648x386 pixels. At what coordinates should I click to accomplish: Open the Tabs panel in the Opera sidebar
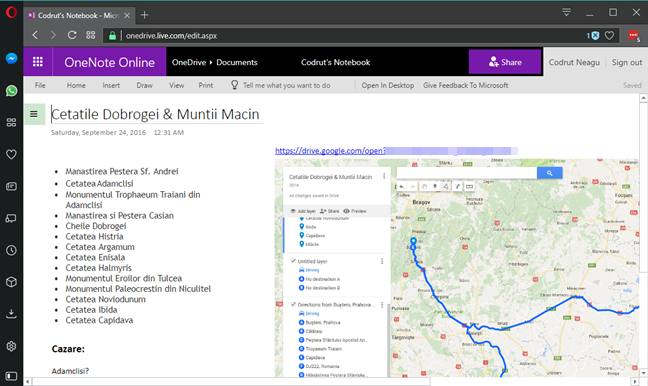(12, 218)
